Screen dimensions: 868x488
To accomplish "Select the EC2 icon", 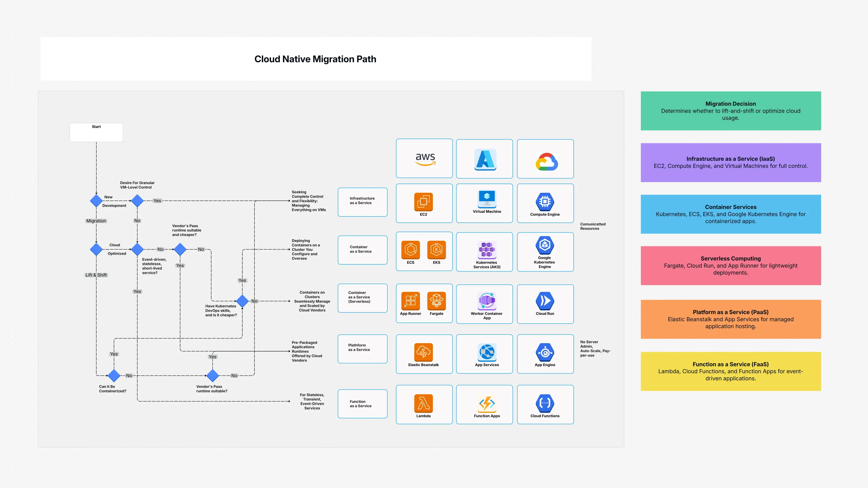I will [x=423, y=202].
